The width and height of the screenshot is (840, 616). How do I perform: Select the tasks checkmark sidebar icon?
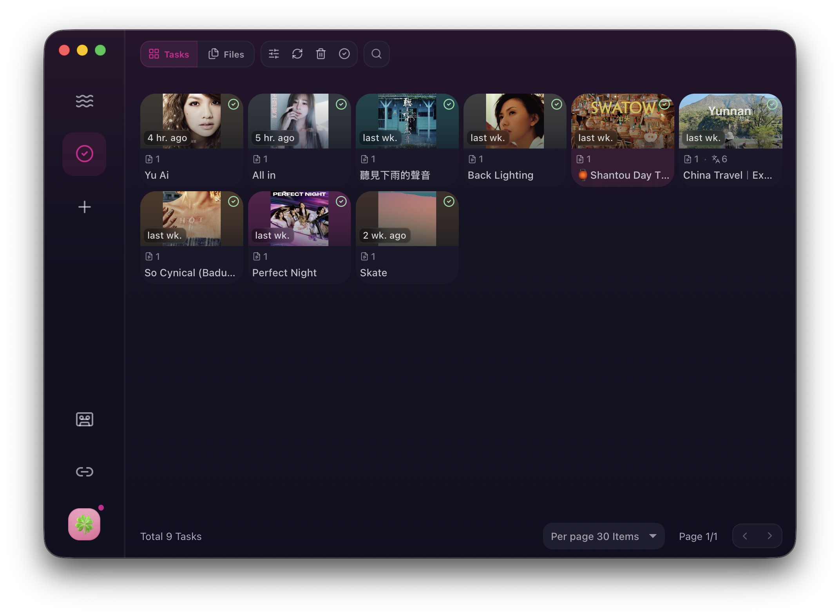click(x=84, y=154)
